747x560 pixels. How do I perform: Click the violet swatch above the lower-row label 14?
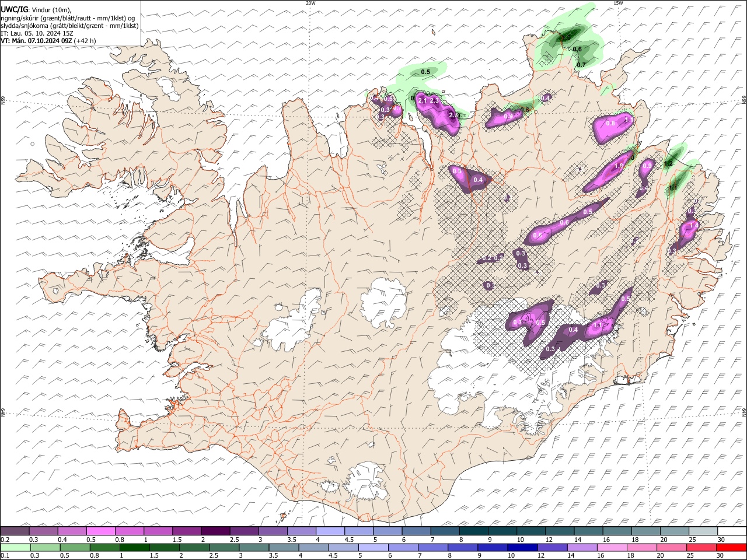(581, 548)
